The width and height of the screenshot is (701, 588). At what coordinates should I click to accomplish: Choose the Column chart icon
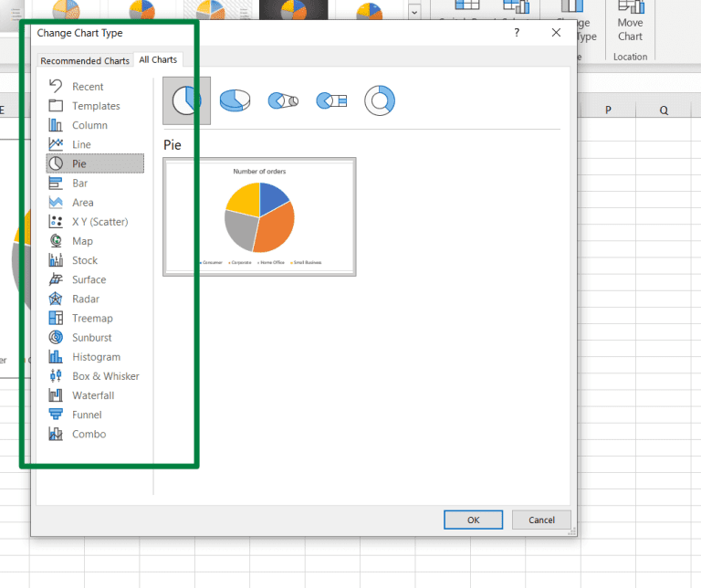pos(56,125)
